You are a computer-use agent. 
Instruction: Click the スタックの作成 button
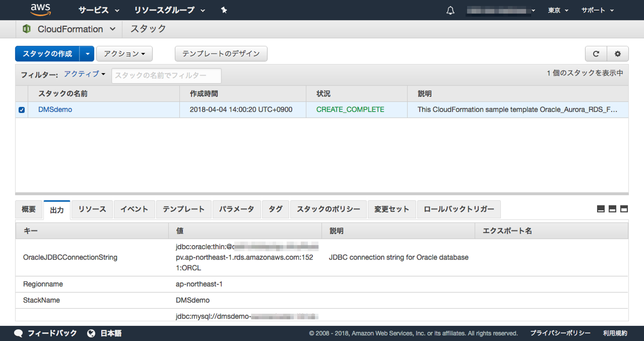(47, 54)
